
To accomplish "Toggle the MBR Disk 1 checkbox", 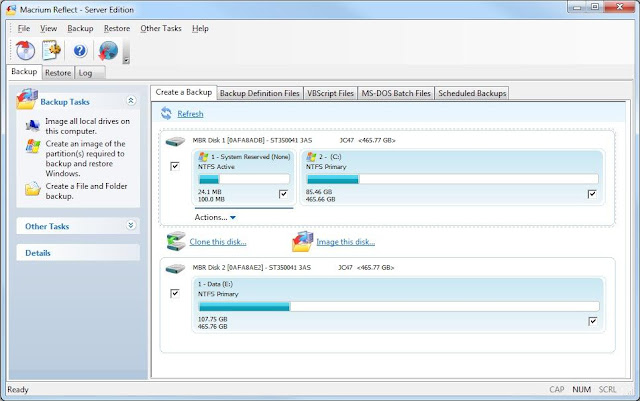I will [175, 166].
